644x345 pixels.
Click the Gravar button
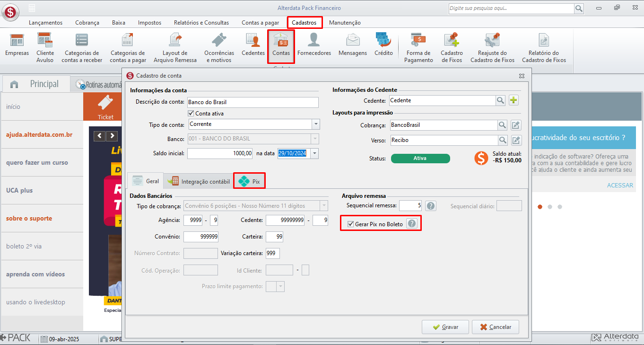tap(445, 327)
